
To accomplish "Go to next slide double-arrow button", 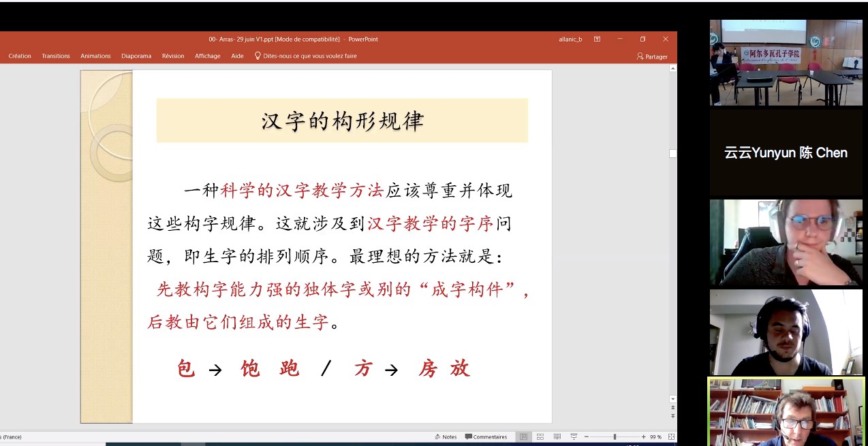I will [x=673, y=416].
